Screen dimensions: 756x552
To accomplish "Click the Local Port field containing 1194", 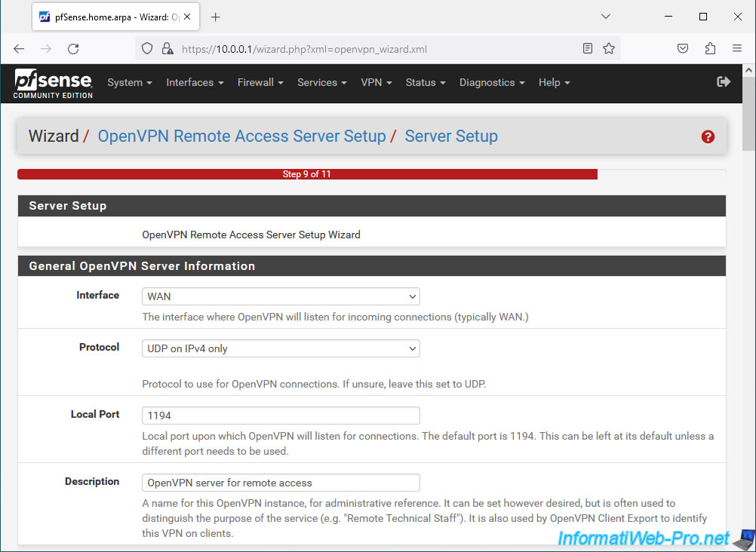I will click(x=281, y=416).
